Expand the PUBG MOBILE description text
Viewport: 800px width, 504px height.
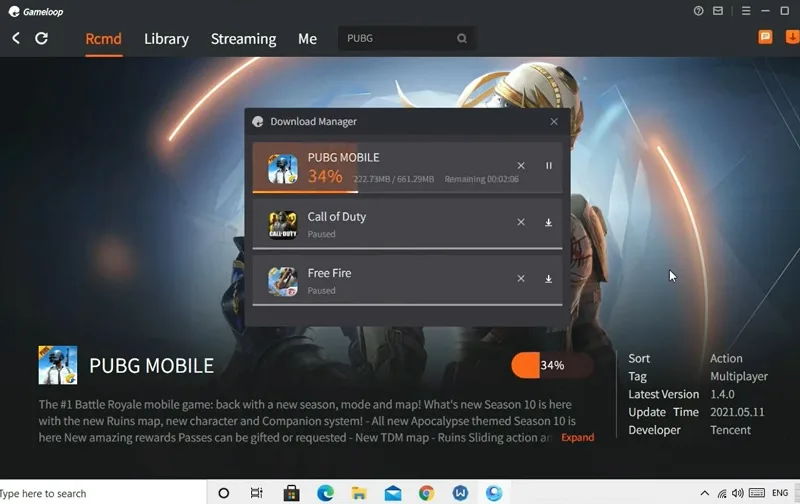point(578,438)
